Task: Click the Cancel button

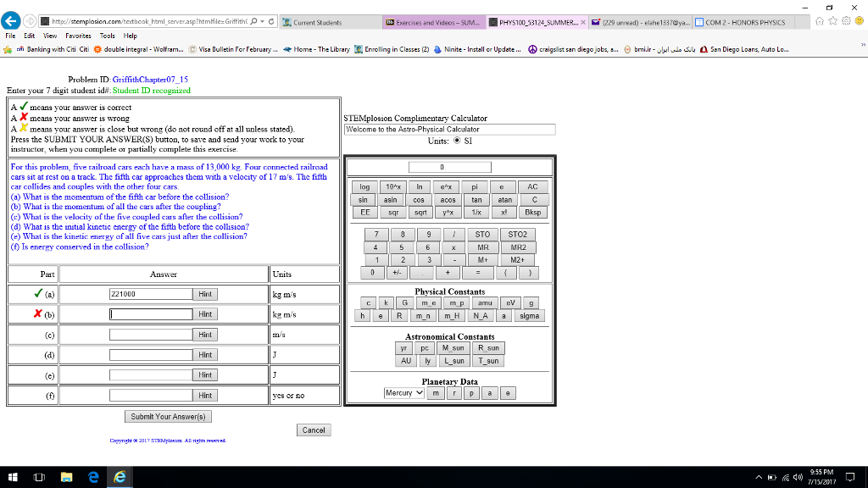Action: point(314,430)
